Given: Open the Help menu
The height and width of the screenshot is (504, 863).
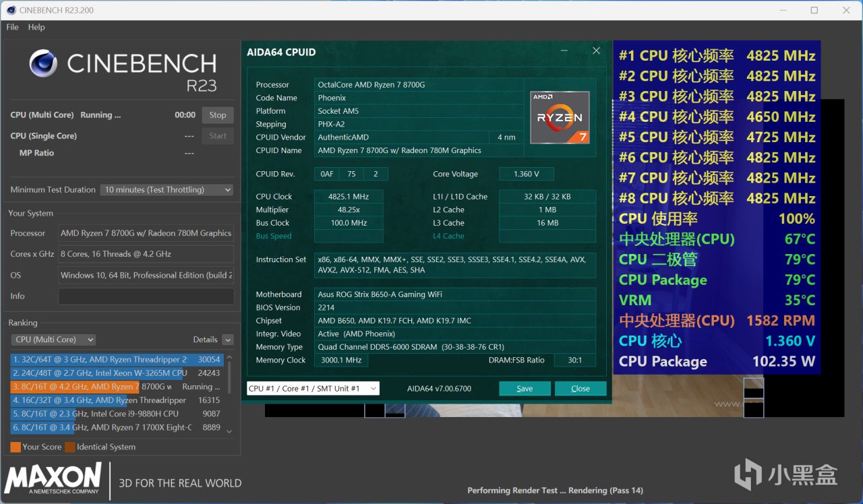Looking at the screenshot, I should [36, 27].
